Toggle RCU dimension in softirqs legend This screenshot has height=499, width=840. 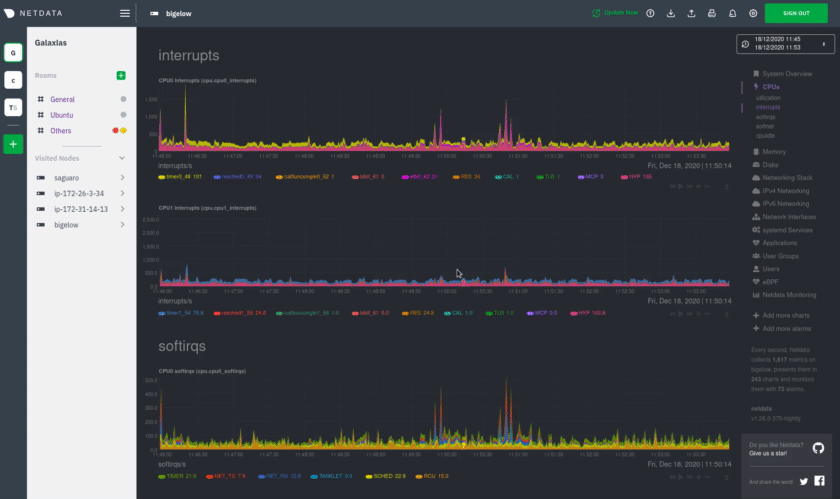(432, 476)
